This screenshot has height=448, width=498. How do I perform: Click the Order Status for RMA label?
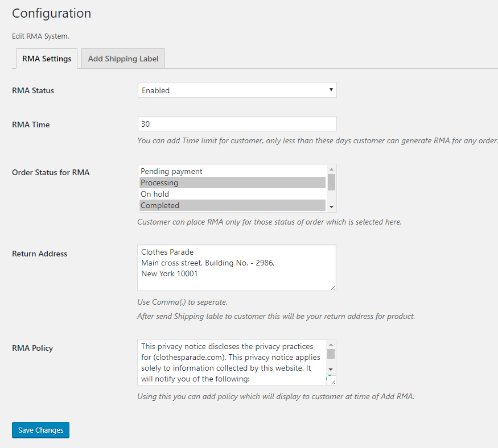coord(51,172)
